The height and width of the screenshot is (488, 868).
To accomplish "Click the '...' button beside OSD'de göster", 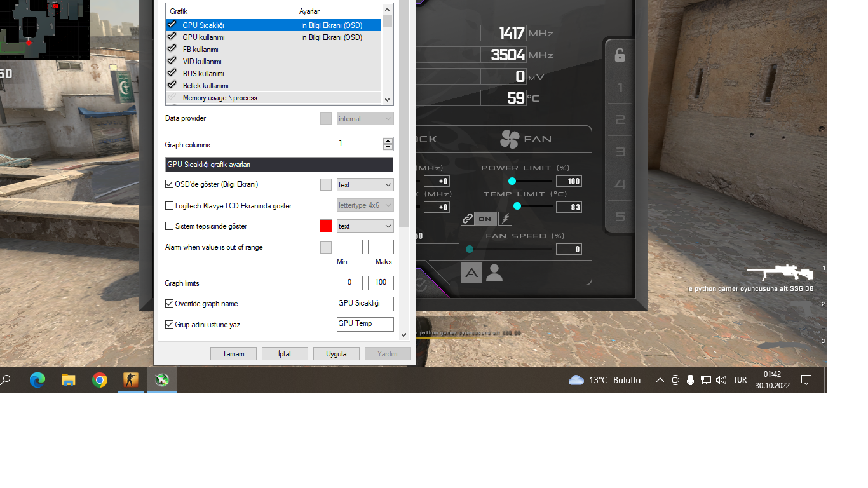I will click(x=326, y=185).
